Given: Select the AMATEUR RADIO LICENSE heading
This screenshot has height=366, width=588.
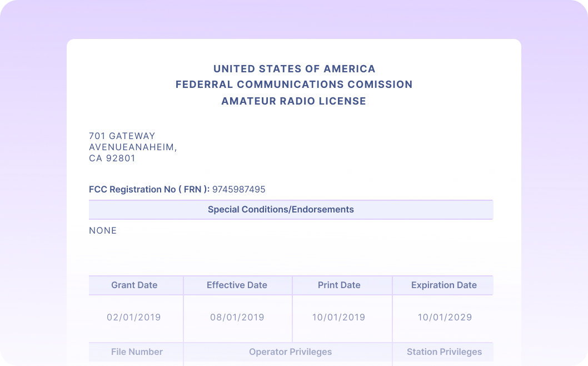Looking at the screenshot, I should click(x=294, y=101).
